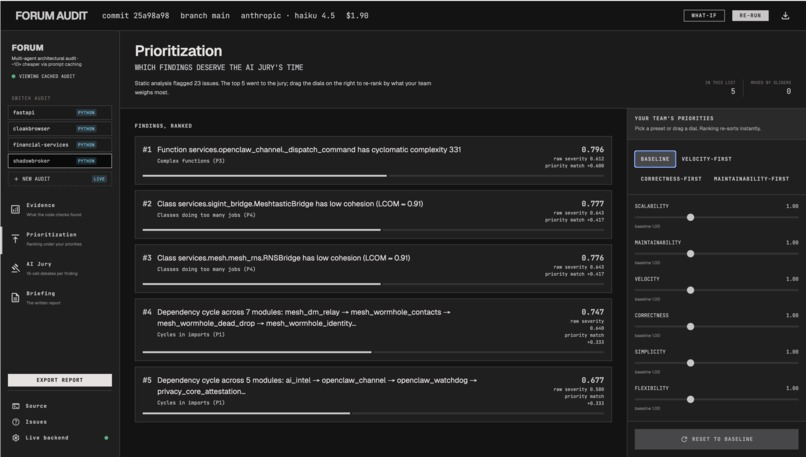This screenshot has width=806, height=457.
Task: Click the RE-RUN button
Action: [x=750, y=15]
